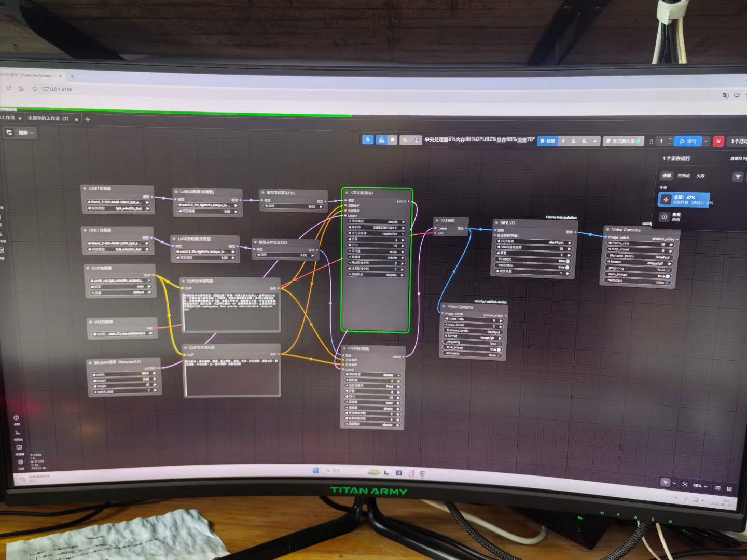The width and height of the screenshot is (747, 560).
Task: Open ckpt名称 rife47.pth dropdown in RIFE VFI
Action: [534, 242]
